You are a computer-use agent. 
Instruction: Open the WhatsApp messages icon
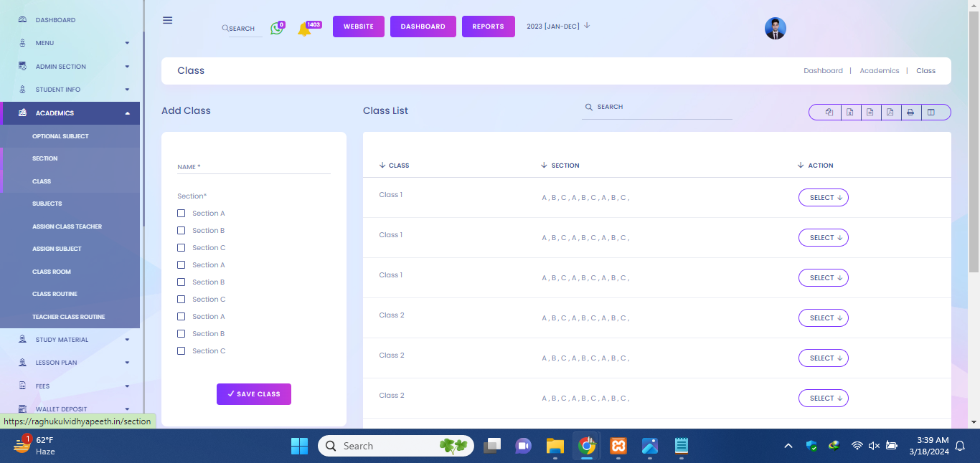point(276,29)
